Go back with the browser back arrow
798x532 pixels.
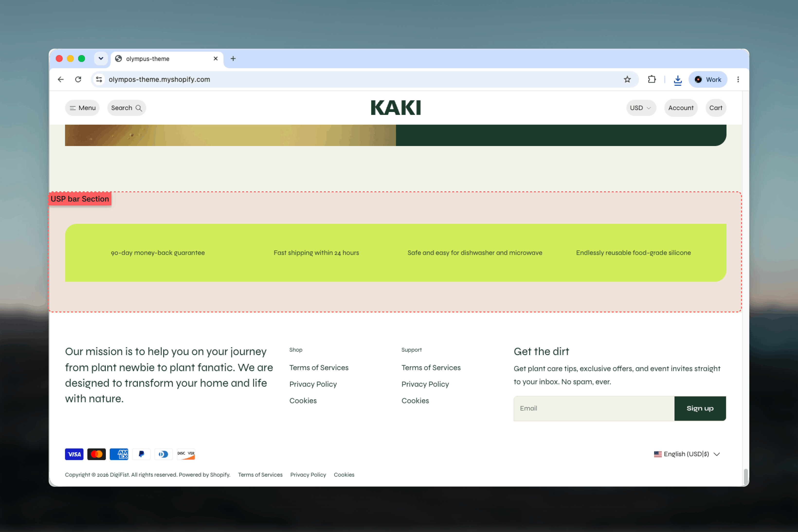(61, 79)
